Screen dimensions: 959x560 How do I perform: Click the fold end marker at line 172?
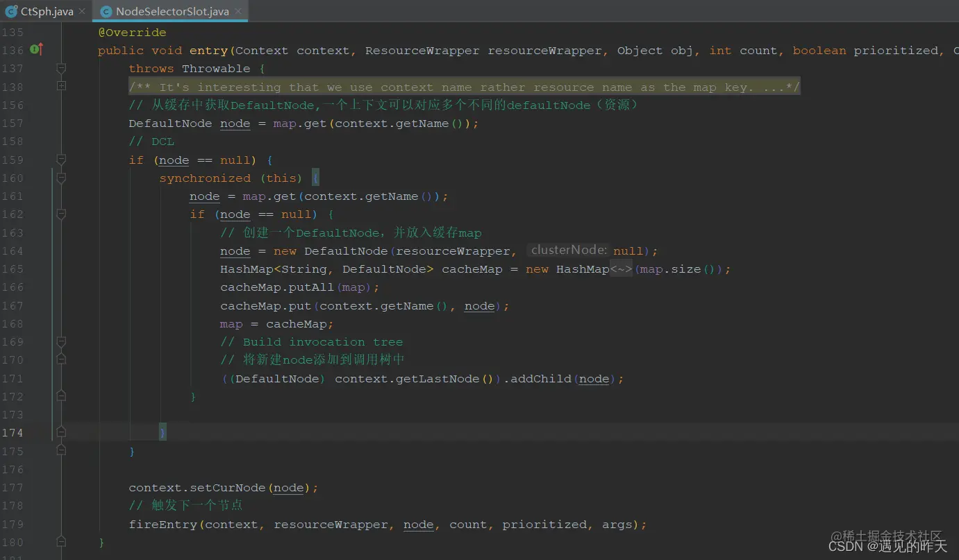pyautogui.click(x=61, y=396)
